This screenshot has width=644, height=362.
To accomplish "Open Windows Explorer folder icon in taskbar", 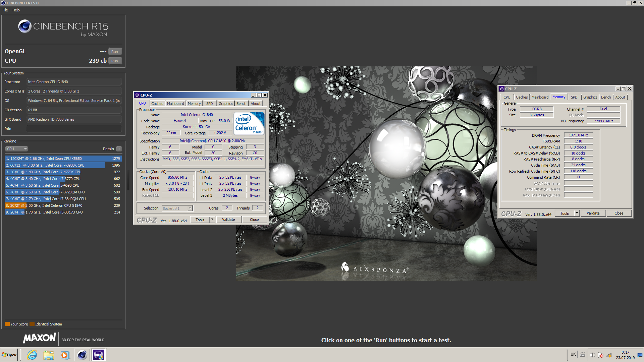I will click(49, 355).
